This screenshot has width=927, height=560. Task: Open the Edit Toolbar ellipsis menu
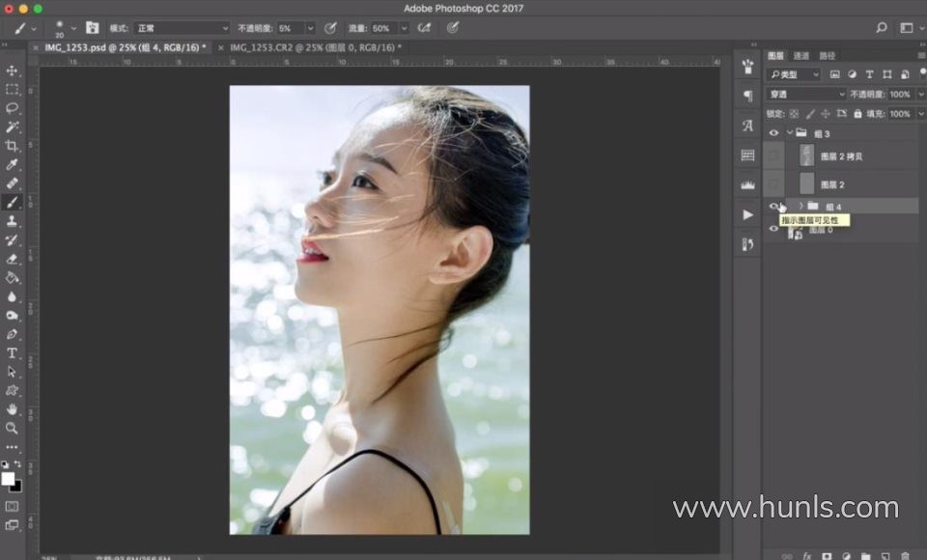(12, 447)
